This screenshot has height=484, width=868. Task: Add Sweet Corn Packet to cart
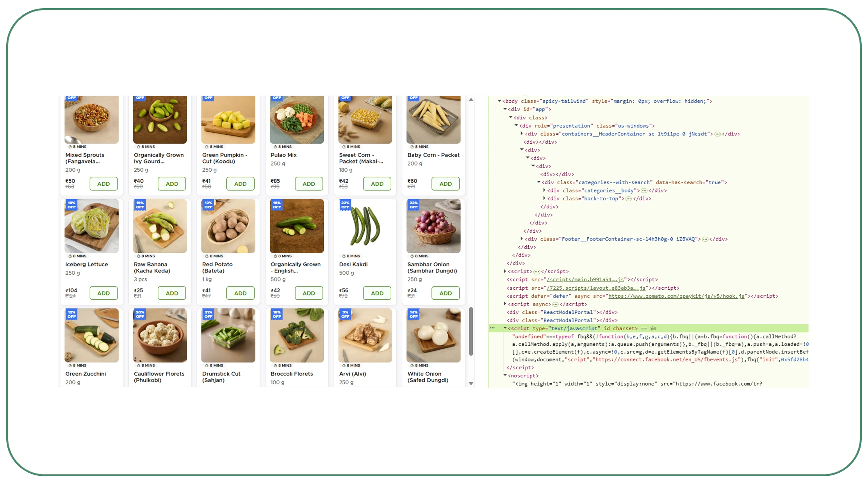(377, 184)
